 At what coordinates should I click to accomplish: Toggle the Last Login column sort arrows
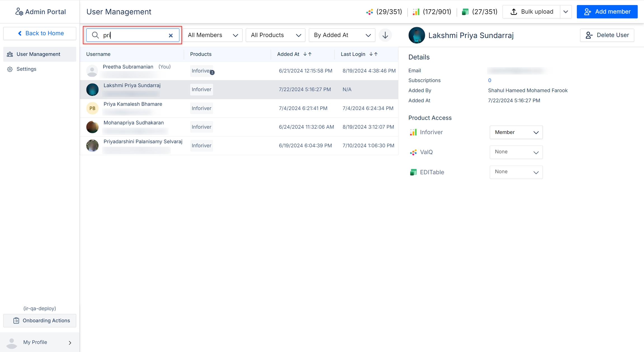[x=373, y=54]
